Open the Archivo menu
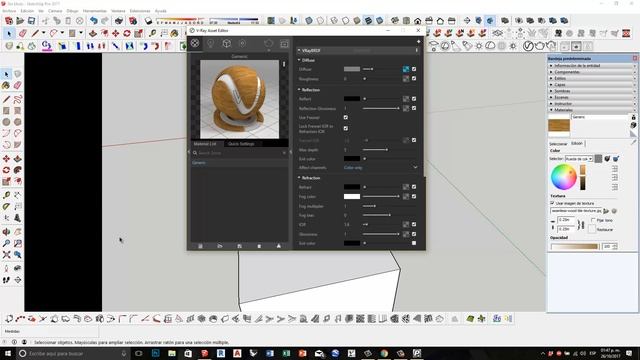The image size is (640, 360). point(9,11)
